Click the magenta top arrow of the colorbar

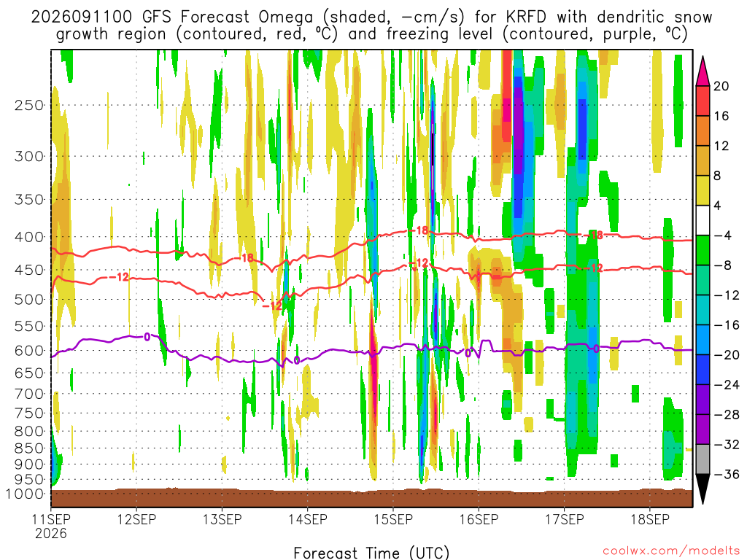pos(703,71)
